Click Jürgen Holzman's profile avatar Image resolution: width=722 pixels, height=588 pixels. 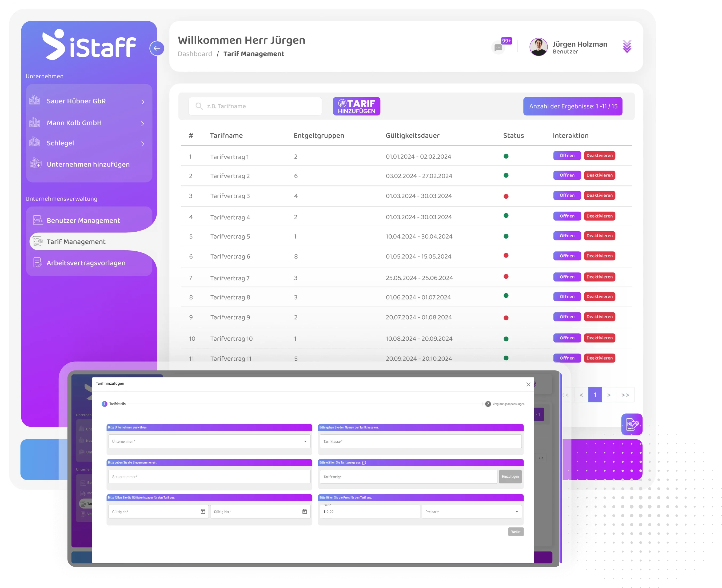click(x=538, y=47)
